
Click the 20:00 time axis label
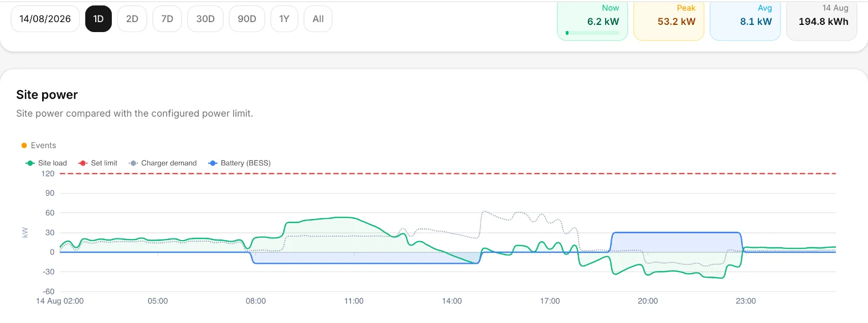[x=648, y=301]
